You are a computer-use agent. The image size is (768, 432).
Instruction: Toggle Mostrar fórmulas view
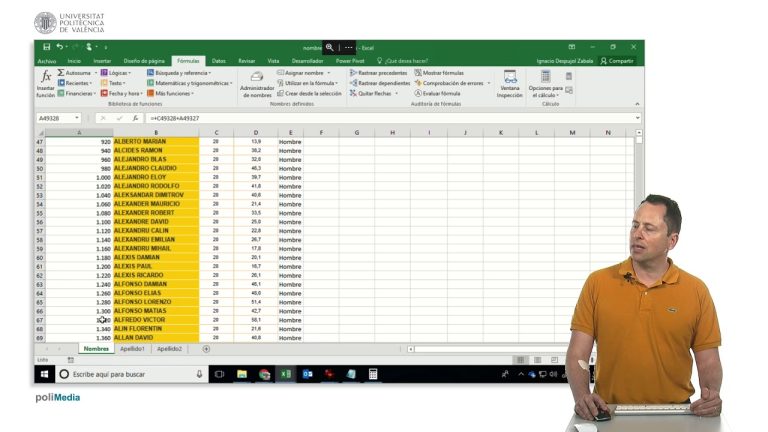click(x=438, y=73)
